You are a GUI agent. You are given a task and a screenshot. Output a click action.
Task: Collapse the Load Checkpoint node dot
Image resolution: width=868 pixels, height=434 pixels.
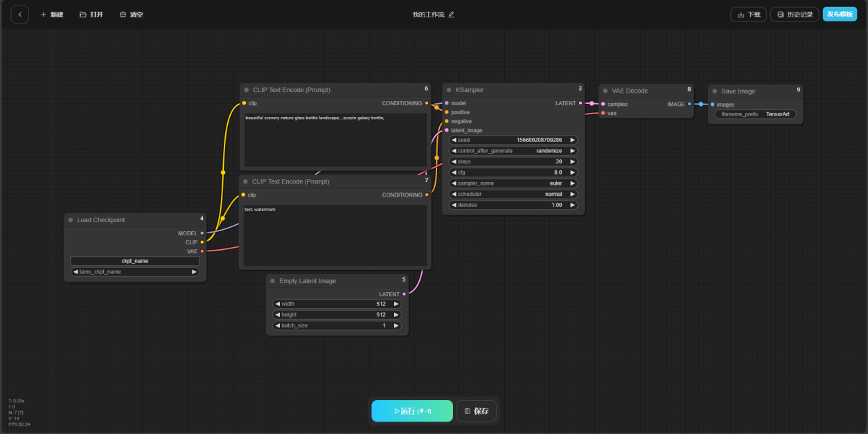coord(71,220)
